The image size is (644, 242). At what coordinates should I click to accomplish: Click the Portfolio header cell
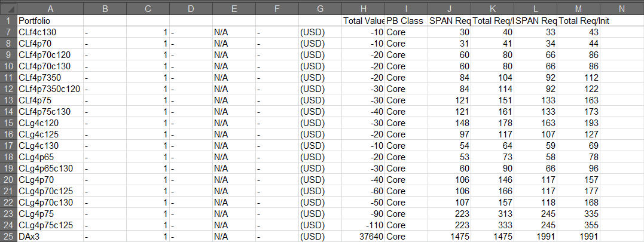50,20
